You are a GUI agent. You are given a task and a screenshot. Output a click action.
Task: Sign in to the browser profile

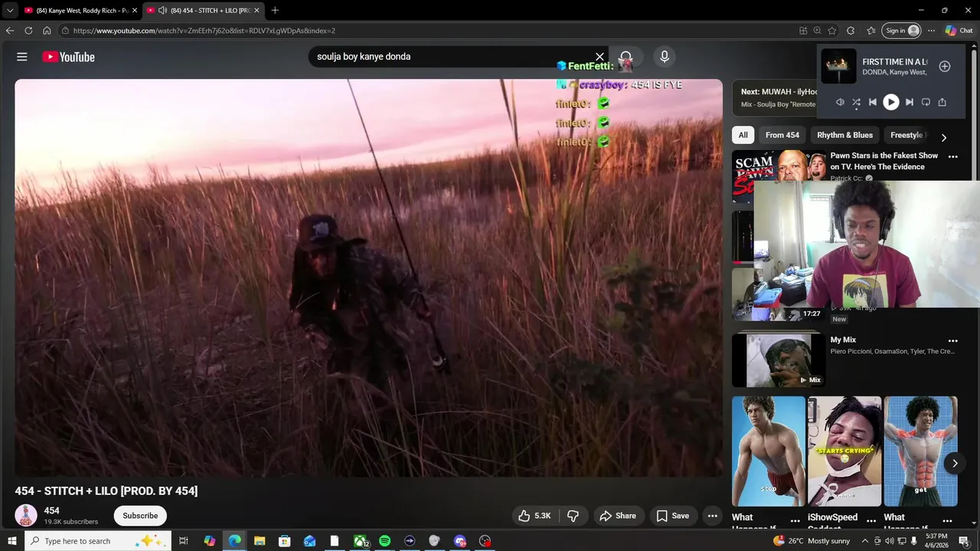coord(901,31)
